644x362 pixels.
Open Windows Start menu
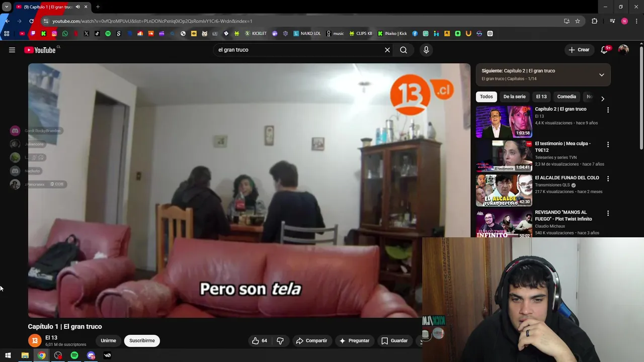point(8,355)
